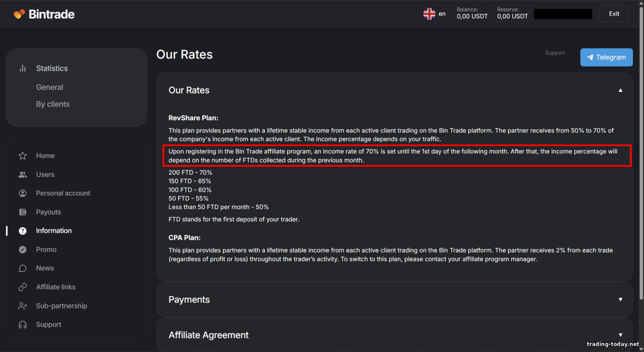Click the Support headphones icon in sidebar
Image resolution: width=644 pixels, height=352 pixels.
point(23,325)
